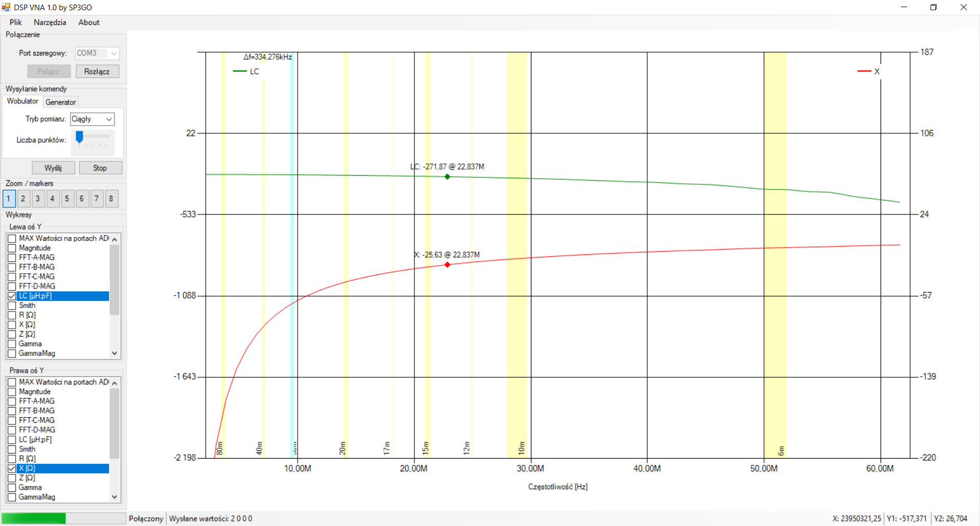Select zoom/marker button 3

38,199
